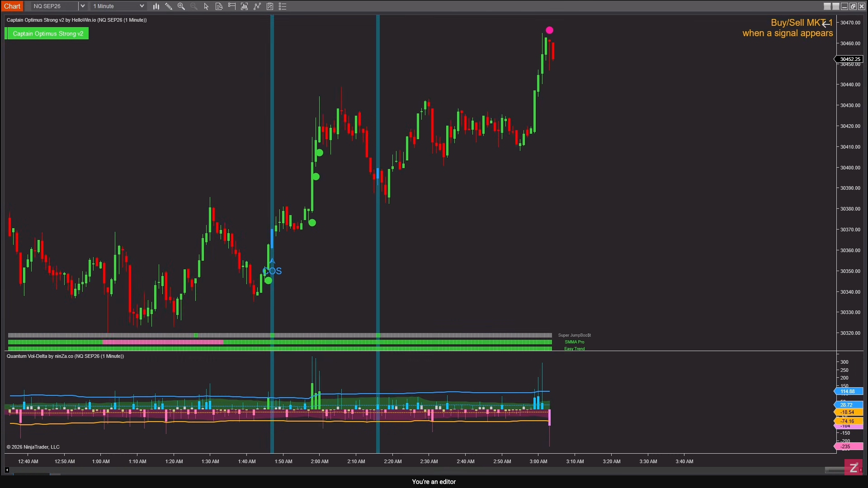Click the green dot near 30373 level
The image size is (868, 488).
[x=312, y=223]
